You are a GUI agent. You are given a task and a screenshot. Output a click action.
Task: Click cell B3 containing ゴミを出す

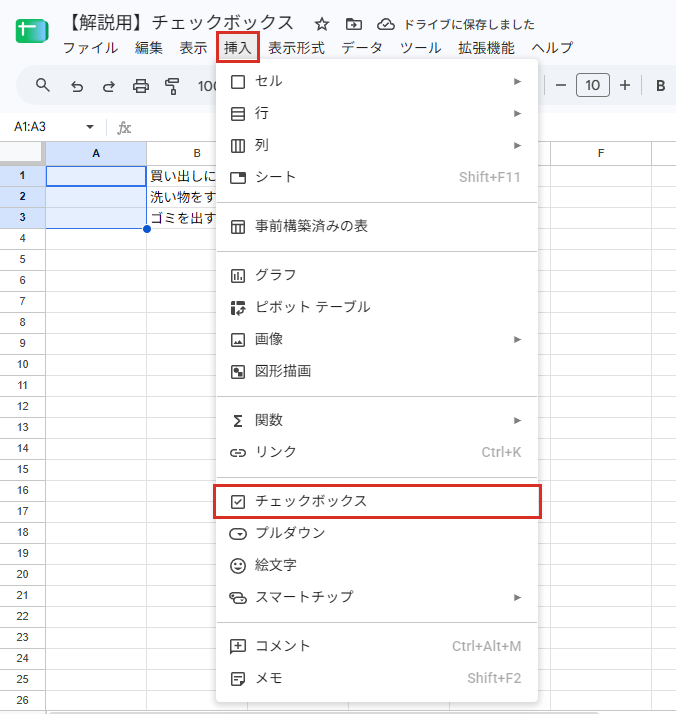point(182,218)
